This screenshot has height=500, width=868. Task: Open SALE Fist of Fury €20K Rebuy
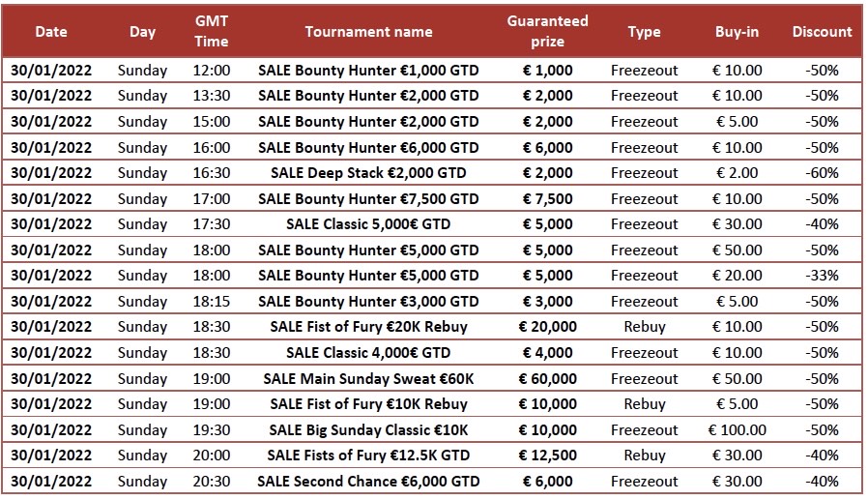coord(368,327)
